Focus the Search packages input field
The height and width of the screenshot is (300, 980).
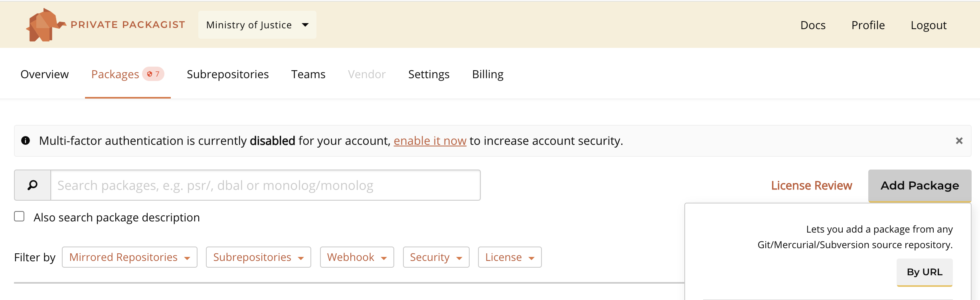265,185
